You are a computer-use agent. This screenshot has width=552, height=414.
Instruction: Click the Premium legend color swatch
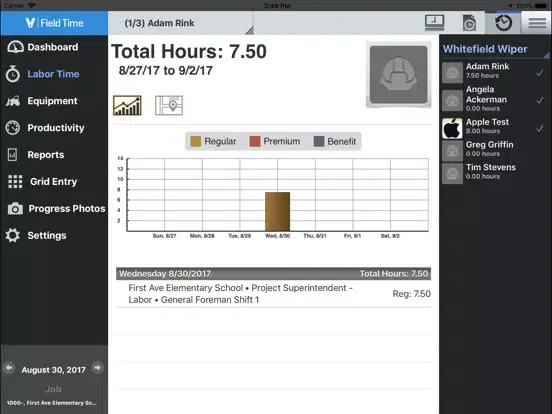255,142
